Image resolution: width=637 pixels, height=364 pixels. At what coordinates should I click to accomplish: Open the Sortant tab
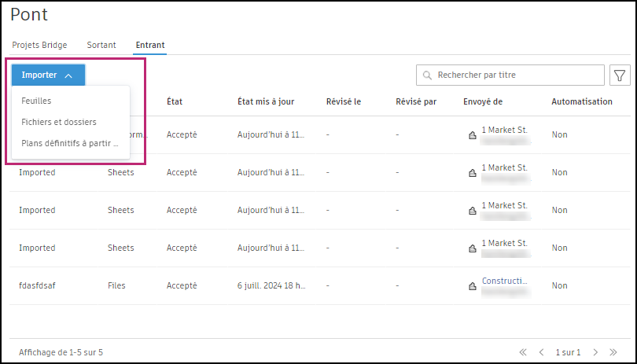(101, 45)
